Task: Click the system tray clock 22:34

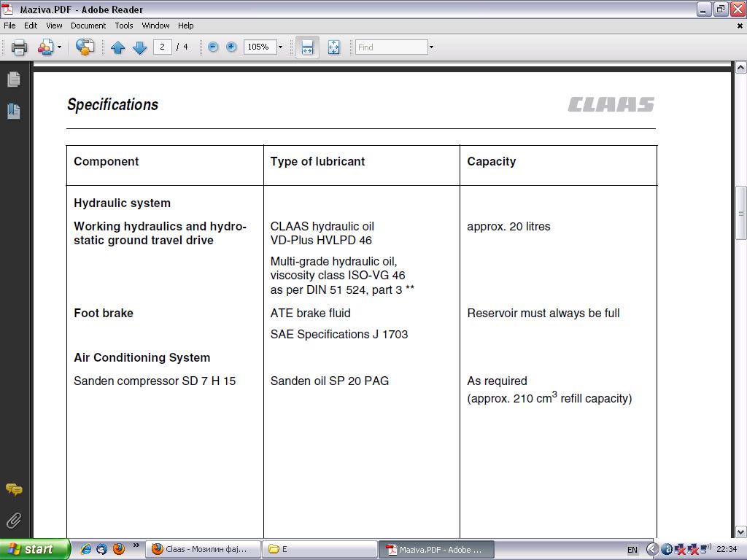Action: [x=727, y=550]
